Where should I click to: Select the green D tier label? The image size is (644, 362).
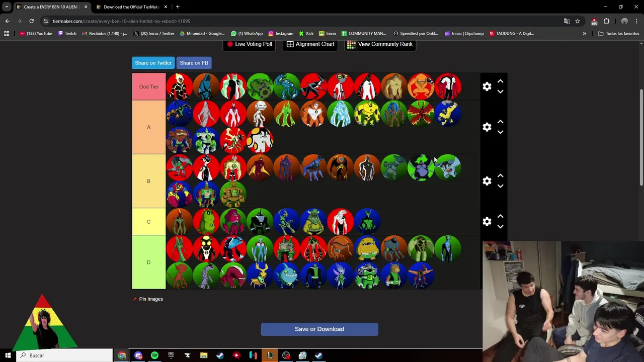pyautogui.click(x=148, y=262)
